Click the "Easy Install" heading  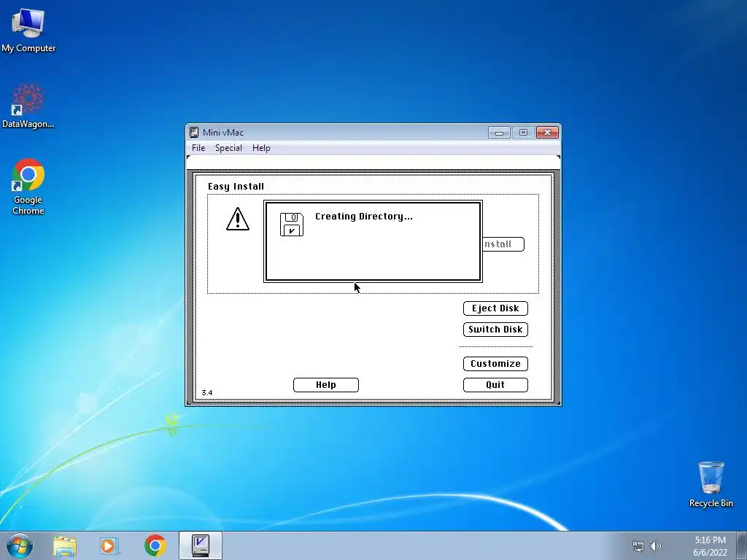point(236,187)
